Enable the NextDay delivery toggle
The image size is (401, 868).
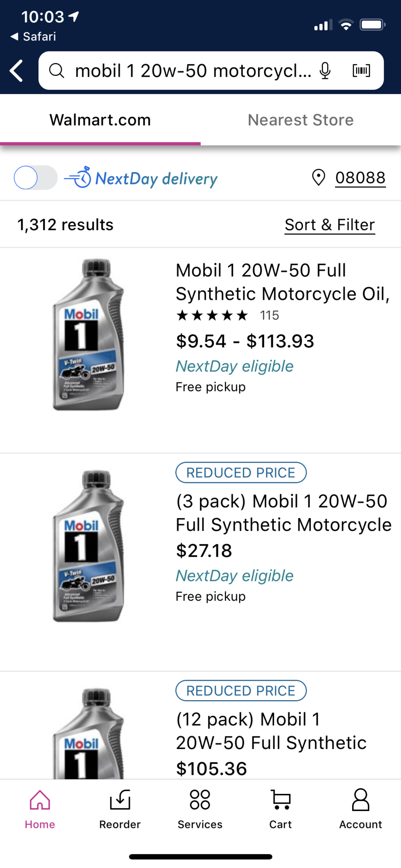[x=35, y=178]
